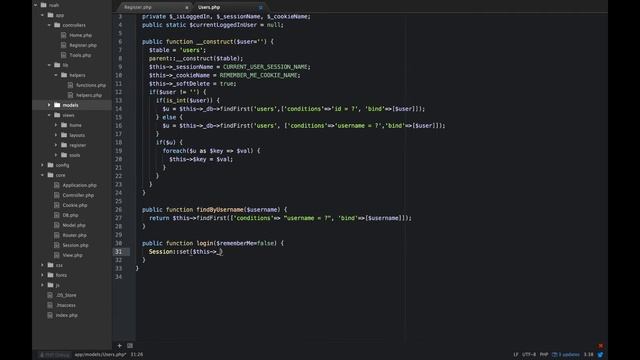The height and width of the screenshot is (360, 640).
Task: Click REMEMBER_ME_COOKIE_NAME constant in code
Action: click(259, 76)
